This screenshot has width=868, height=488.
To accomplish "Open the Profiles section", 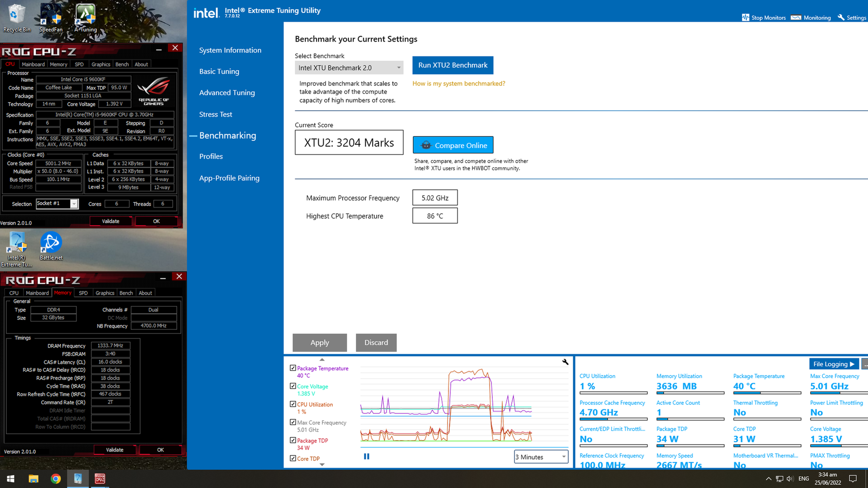I will (x=211, y=156).
